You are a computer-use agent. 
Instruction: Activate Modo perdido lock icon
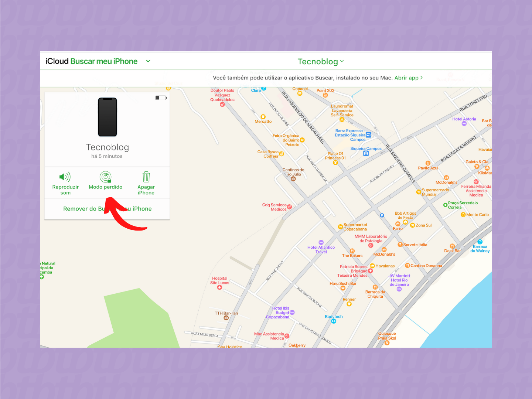[x=106, y=177]
